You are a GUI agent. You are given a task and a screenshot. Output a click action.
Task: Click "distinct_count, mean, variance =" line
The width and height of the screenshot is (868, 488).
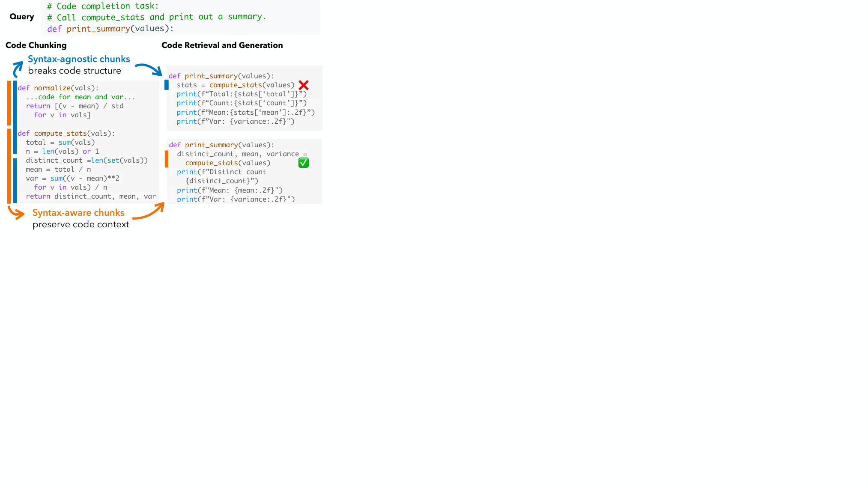[242, 154]
